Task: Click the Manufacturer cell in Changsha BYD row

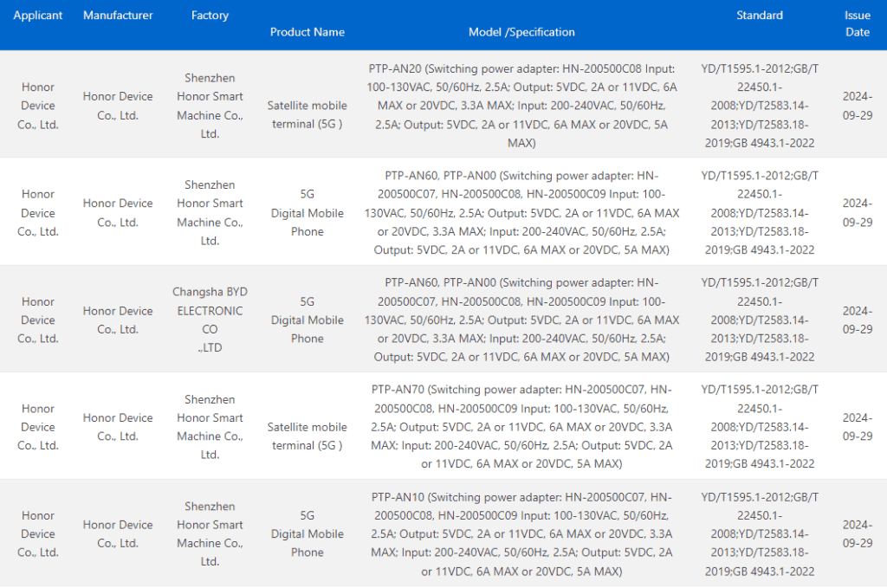Action: pyautogui.click(x=118, y=320)
